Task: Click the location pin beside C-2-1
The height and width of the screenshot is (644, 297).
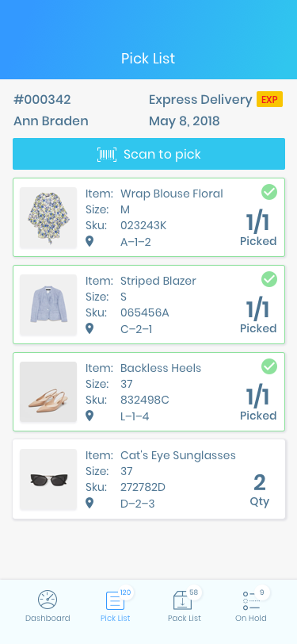Action: tap(89, 328)
